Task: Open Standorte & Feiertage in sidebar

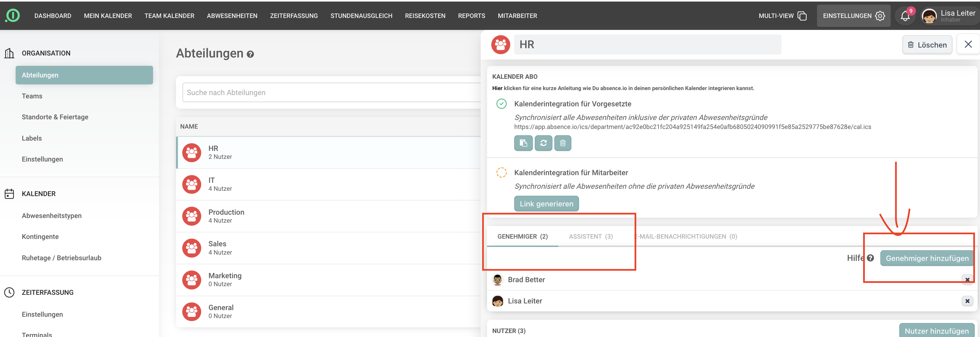Action: tap(55, 117)
